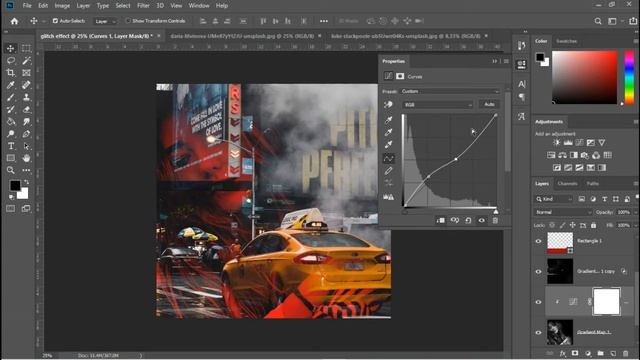Delete adjustment layer via Properties trash icon

495,220
